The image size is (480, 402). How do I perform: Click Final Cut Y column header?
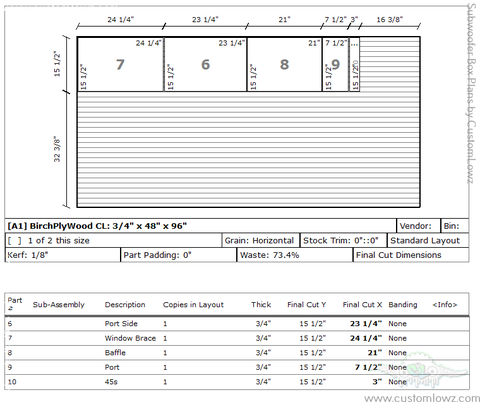[x=307, y=305]
